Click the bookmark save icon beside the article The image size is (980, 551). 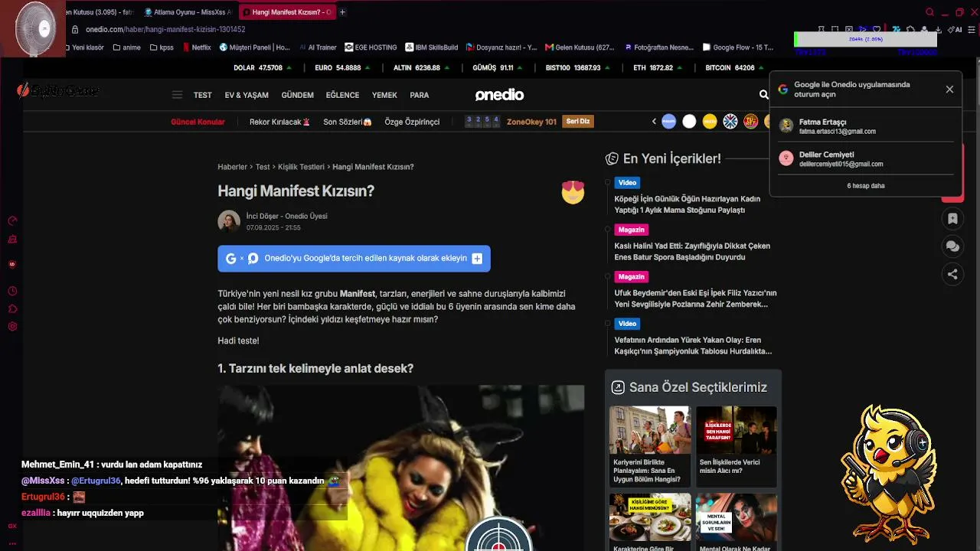pos(952,219)
